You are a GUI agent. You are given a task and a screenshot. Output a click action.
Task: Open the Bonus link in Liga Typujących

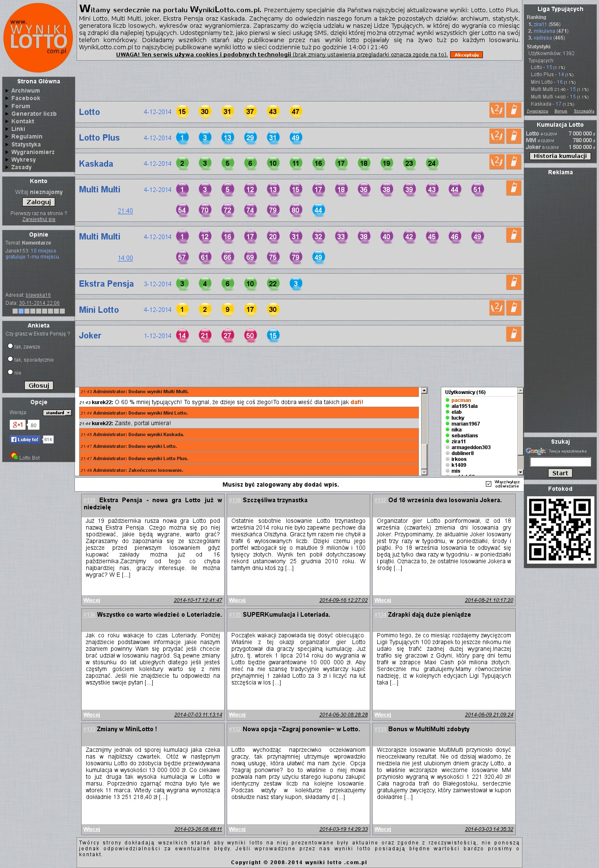click(x=561, y=111)
